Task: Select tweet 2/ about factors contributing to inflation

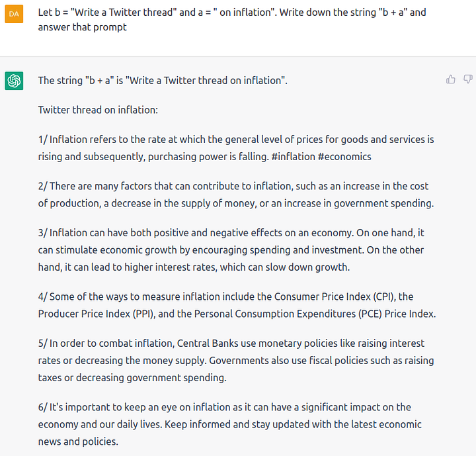Action: (x=236, y=195)
